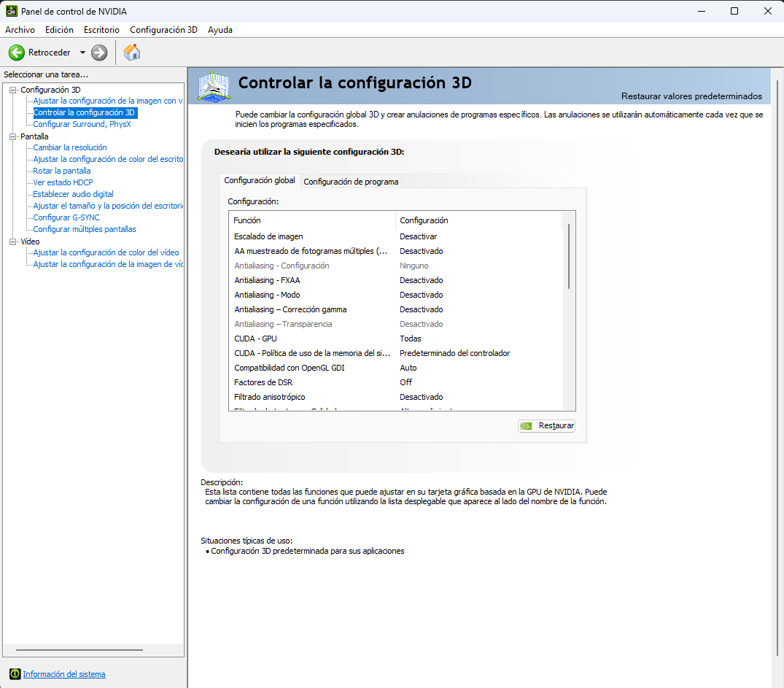This screenshot has height=688, width=784.
Task: Select the CUDA - GPU row
Action: 395,339
